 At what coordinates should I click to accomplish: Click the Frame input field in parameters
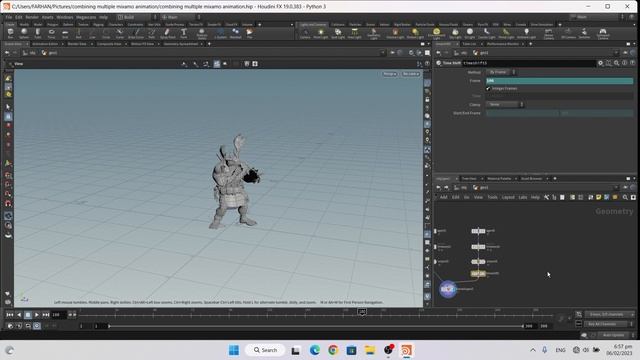(x=559, y=81)
